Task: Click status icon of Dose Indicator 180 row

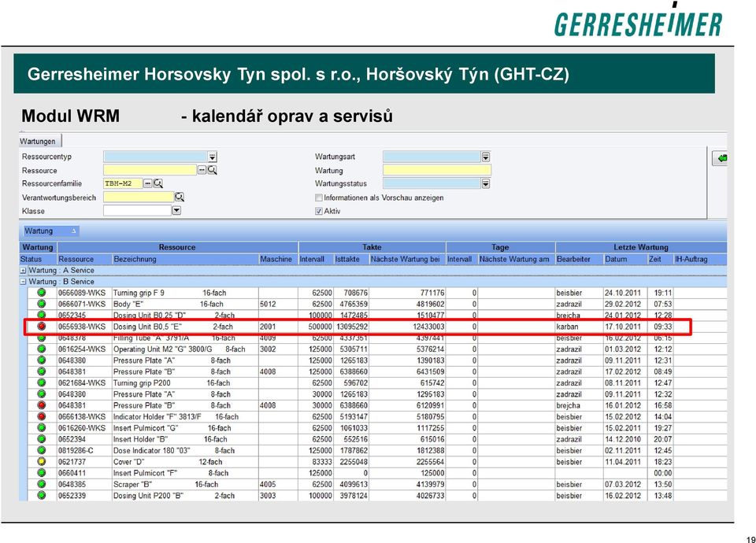Action: point(42,450)
